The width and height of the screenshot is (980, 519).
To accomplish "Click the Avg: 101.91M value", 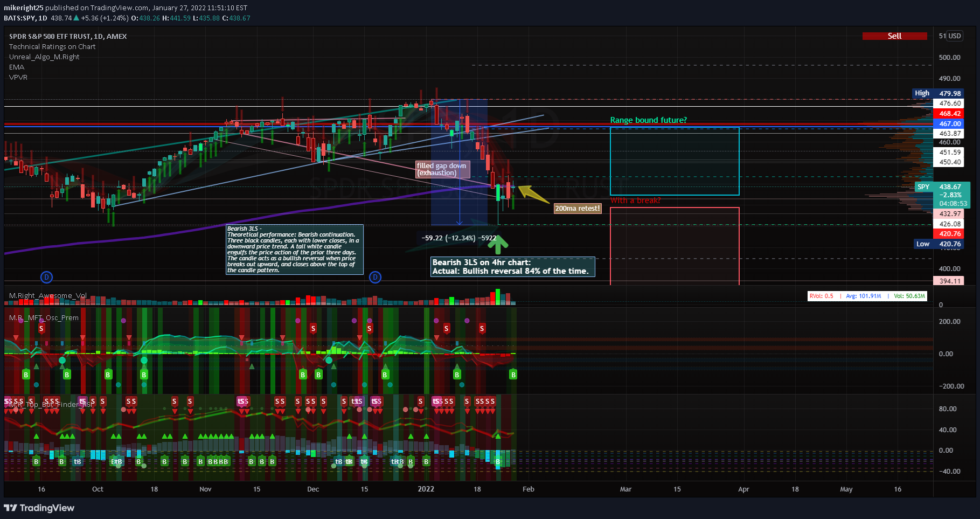I will [x=863, y=296].
